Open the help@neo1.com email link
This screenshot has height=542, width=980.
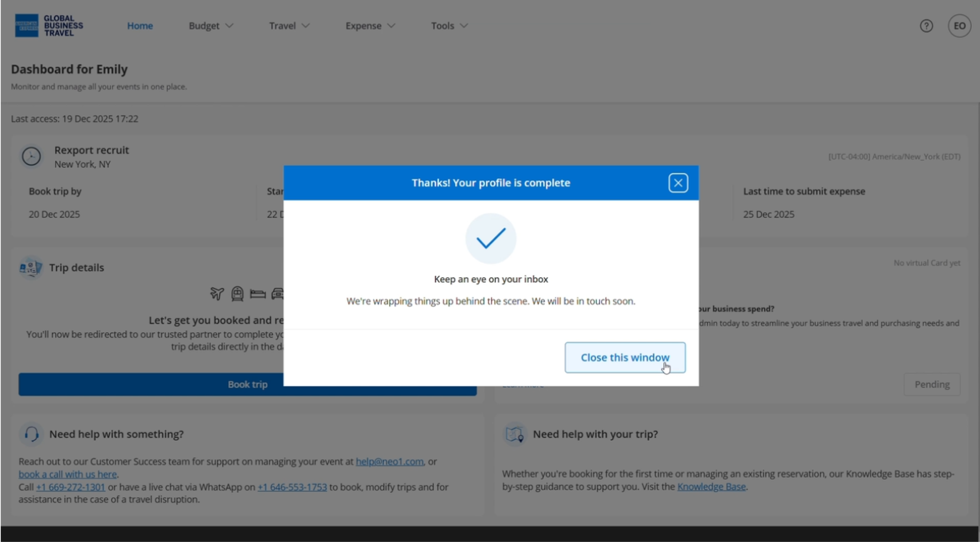(x=389, y=462)
